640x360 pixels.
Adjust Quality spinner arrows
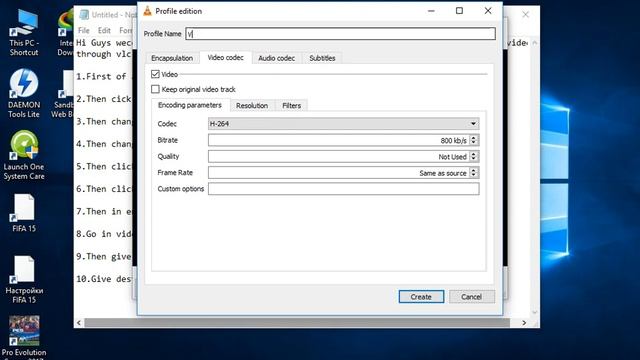coord(473,156)
